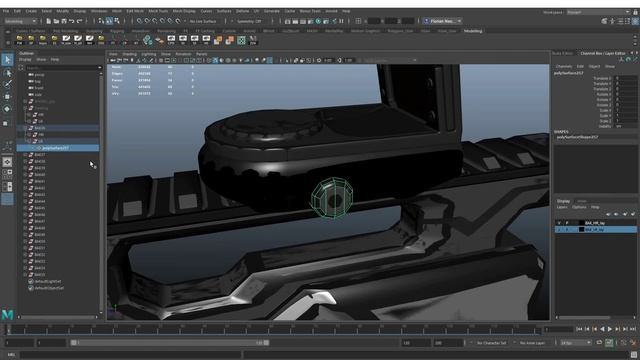The height and width of the screenshot is (360, 640).
Task: Open the Shading menu in the viewport panel
Action: click(129, 54)
